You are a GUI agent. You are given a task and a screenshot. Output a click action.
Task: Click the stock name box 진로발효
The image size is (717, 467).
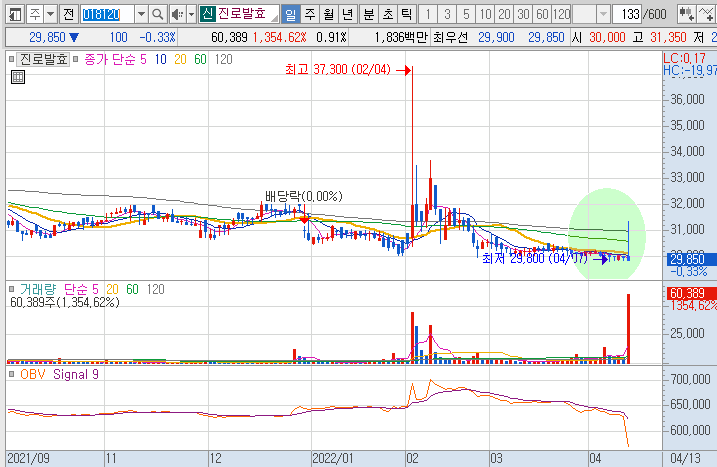pos(246,14)
